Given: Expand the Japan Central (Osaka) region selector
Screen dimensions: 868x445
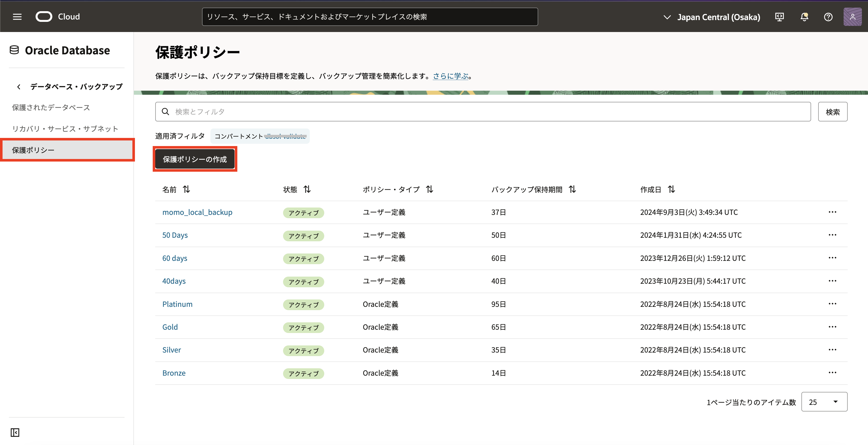Looking at the screenshot, I should [711, 17].
